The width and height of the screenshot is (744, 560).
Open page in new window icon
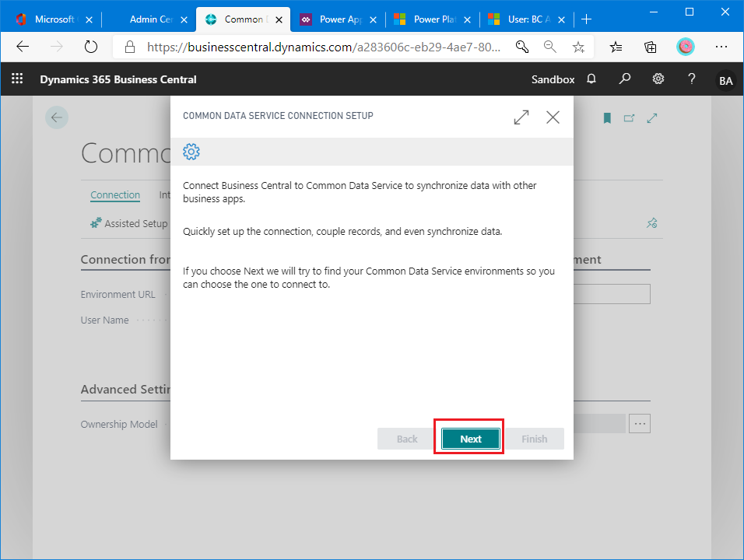click(629, 118)
